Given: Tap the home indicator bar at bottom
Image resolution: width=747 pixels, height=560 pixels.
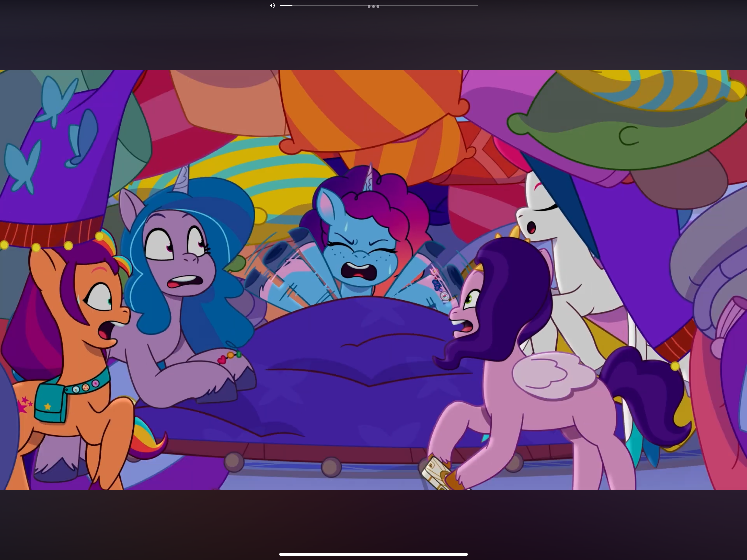Looking at the screenshot, I should (x=373, y=554).
